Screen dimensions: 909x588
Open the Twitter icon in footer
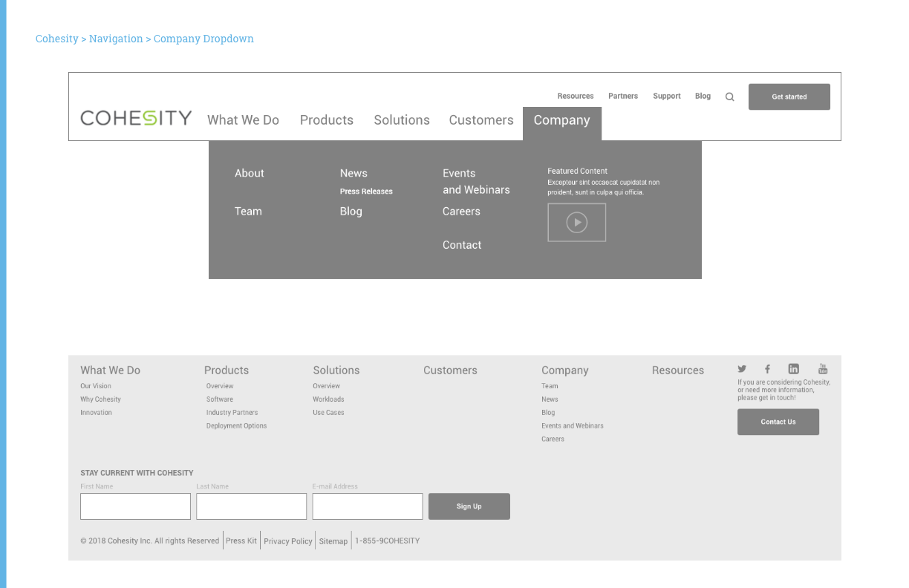[x=742, y=369]
